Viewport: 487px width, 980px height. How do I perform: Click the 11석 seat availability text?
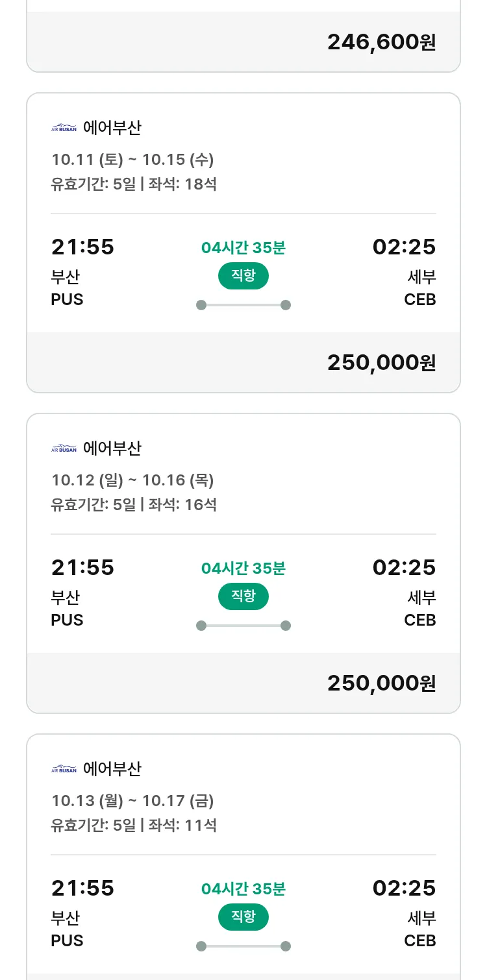pos(200,826)
